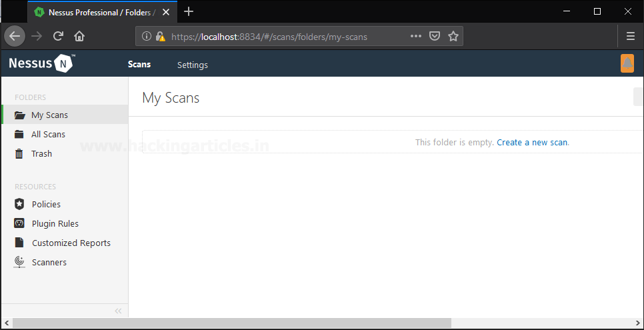The width and height of the screenshot is (644, 330).
Task: Open notifications bell
Action: (x=627, y=63)
